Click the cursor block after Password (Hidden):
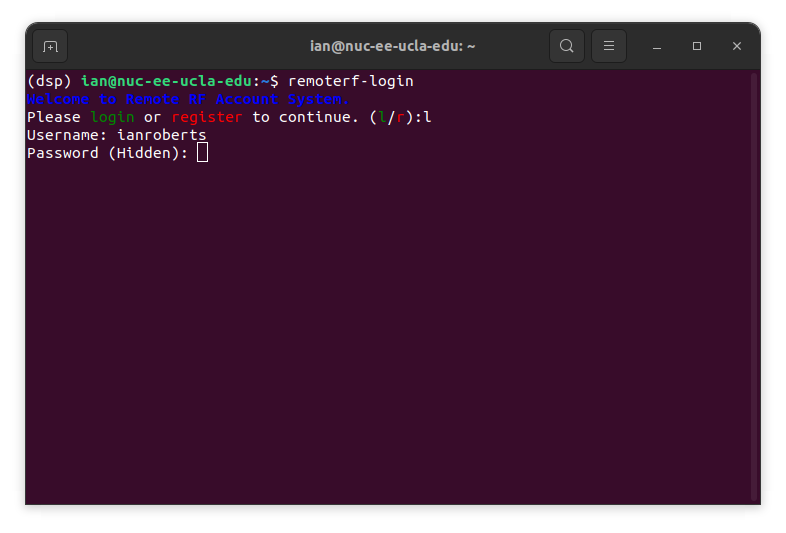This screenshot has width=786, height=533. click(x=202, y=152)
